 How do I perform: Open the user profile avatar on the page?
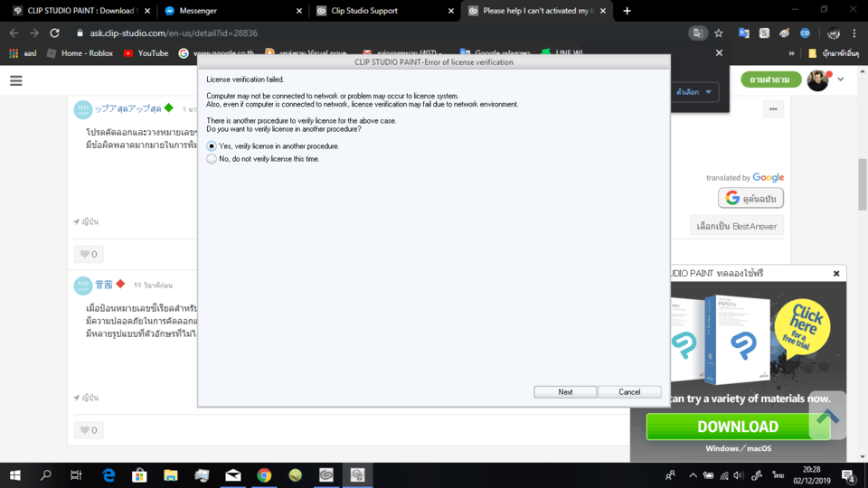point(818,80)
